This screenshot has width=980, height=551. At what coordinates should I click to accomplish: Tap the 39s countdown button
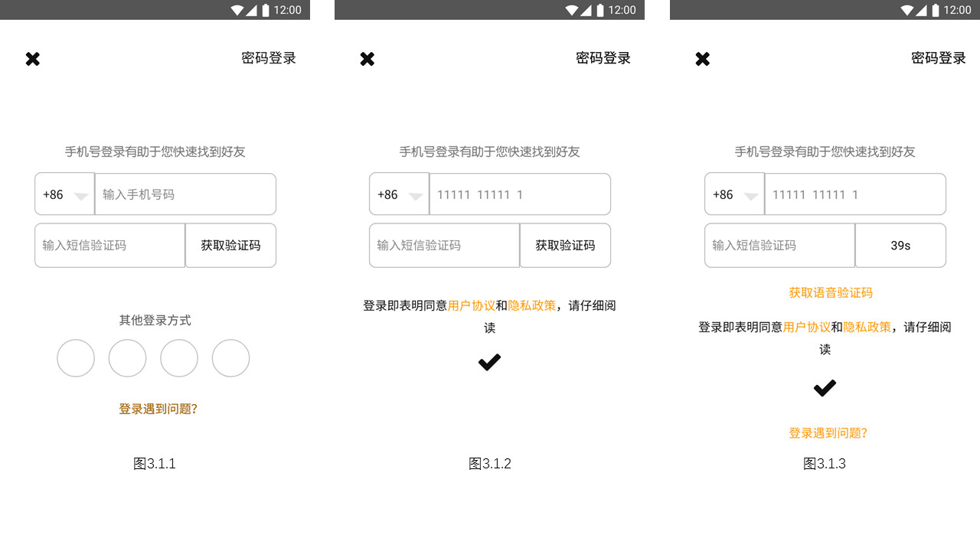[x=900, y=246]
